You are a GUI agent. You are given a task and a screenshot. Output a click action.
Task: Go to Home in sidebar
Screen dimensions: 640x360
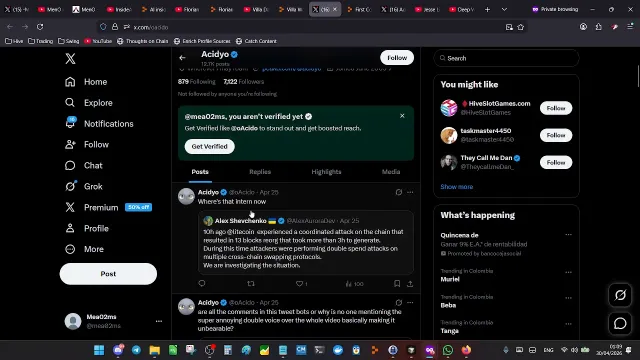pyautogui.click(x=86, y=82)
